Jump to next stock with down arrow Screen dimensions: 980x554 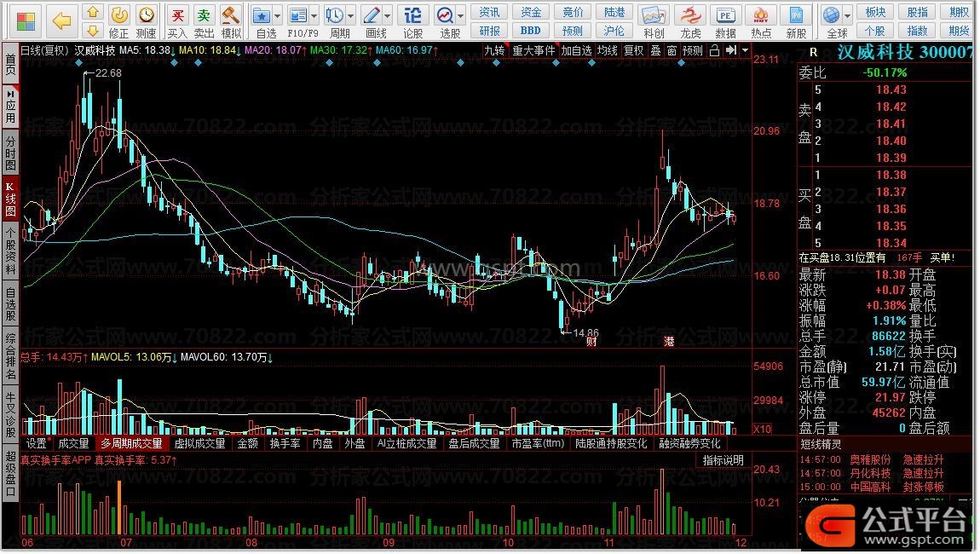click(x=93, y=30)
